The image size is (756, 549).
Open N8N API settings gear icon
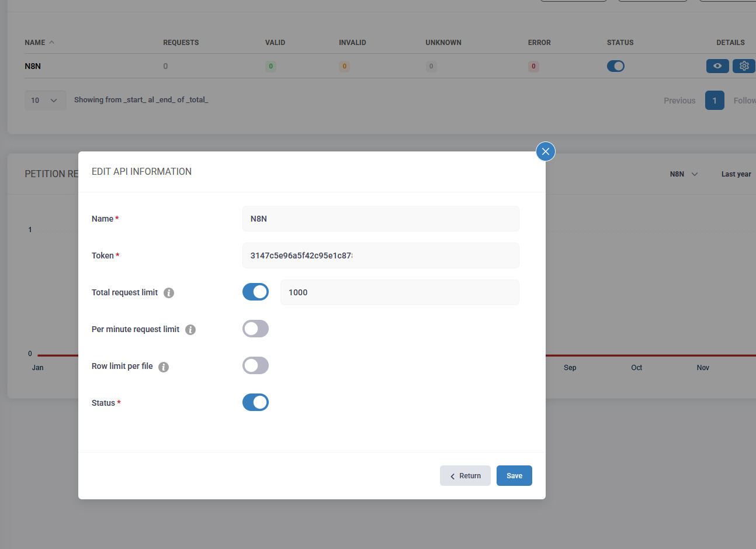point(744,65)
